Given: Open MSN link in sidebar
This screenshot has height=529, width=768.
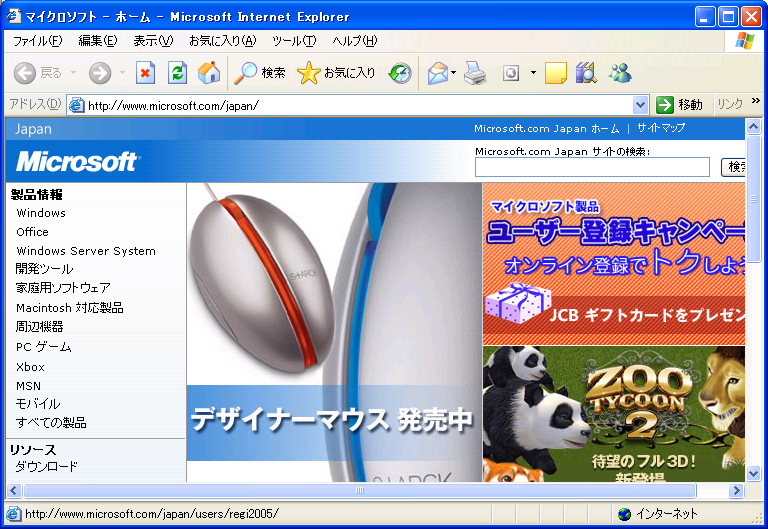Looking at the screenshot, I should [x=28, y=386].
